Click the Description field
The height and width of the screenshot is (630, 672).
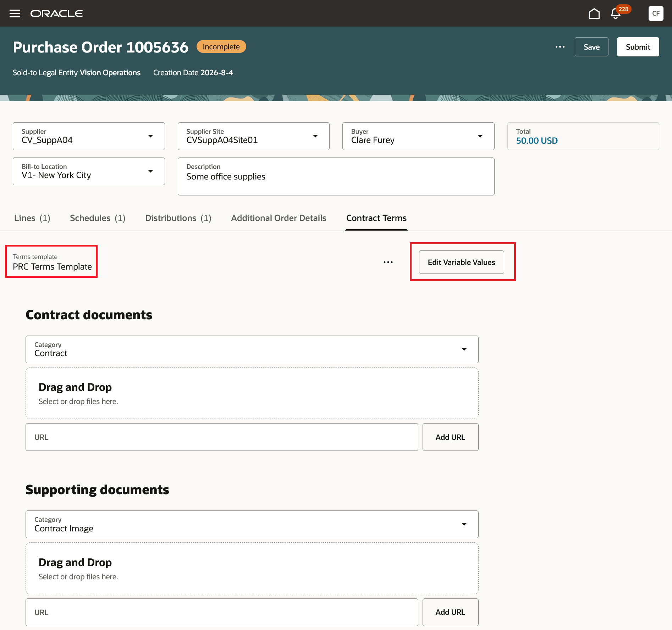point(336,176)
